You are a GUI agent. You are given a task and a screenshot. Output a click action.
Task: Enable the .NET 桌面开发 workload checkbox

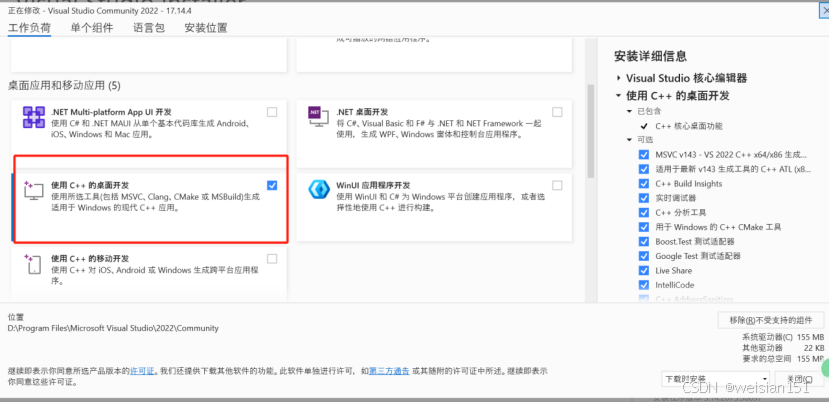click(x=557, y=112)
